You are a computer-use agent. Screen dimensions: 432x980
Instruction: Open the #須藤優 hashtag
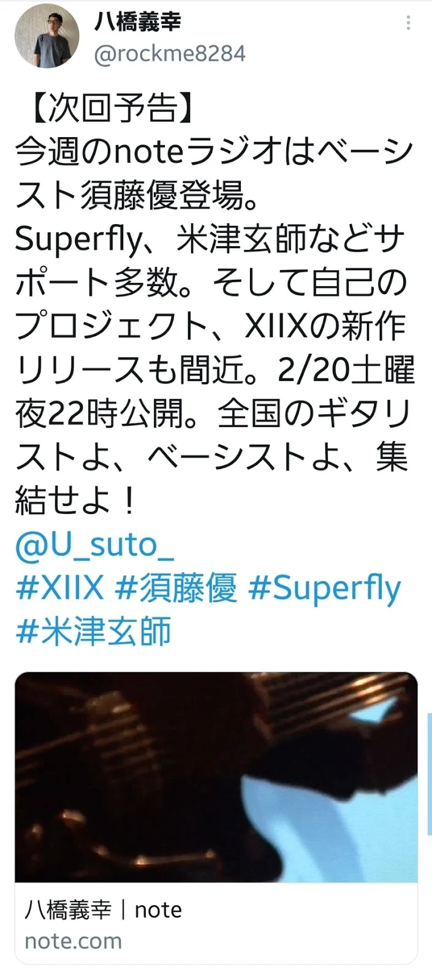[175, 588]
